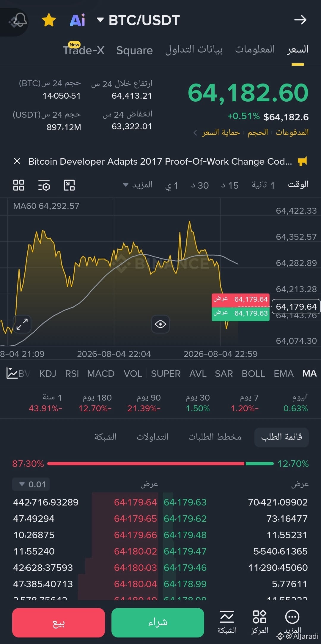Open the bottom المزيد more icon
321x644 pixels.
coord(292,622)
